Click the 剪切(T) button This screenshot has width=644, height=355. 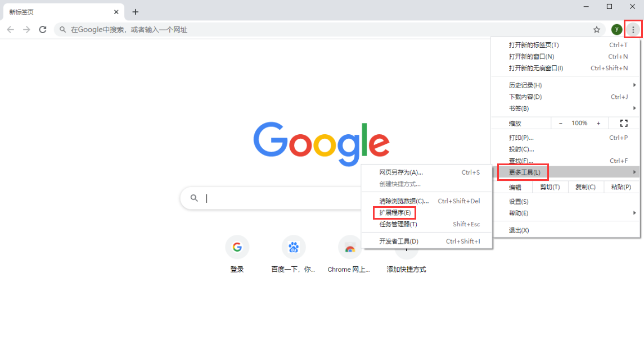pos(550,187)
